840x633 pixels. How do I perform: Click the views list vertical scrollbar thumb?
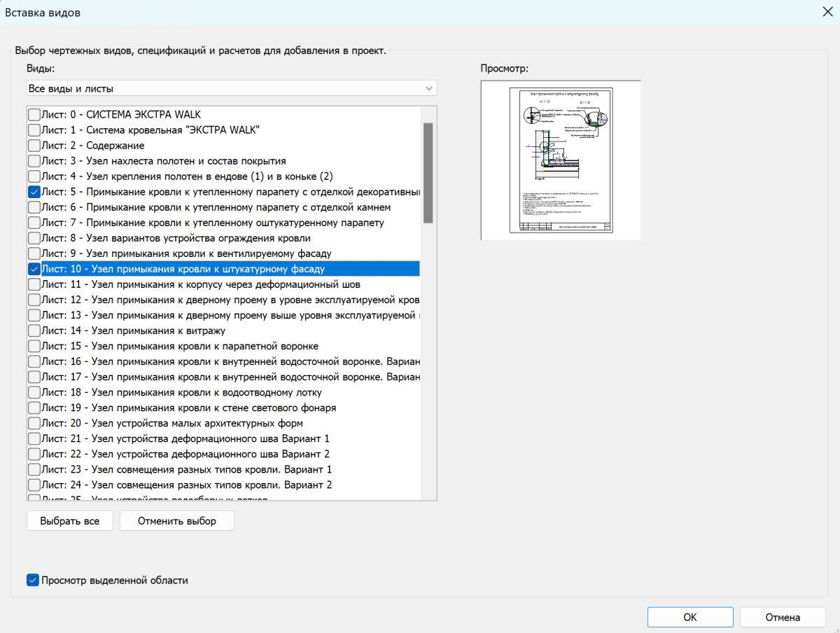[x=428, y=173]
